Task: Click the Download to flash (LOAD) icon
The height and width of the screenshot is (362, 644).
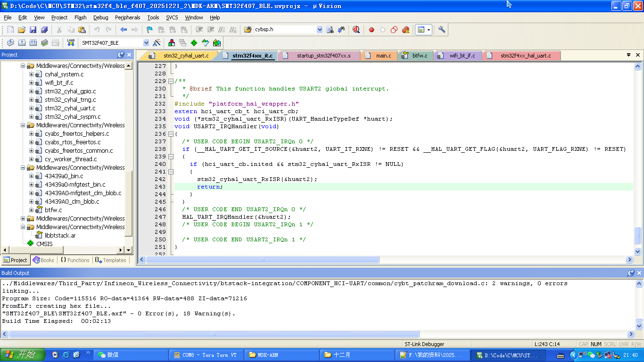Action: tap(71, 42)
